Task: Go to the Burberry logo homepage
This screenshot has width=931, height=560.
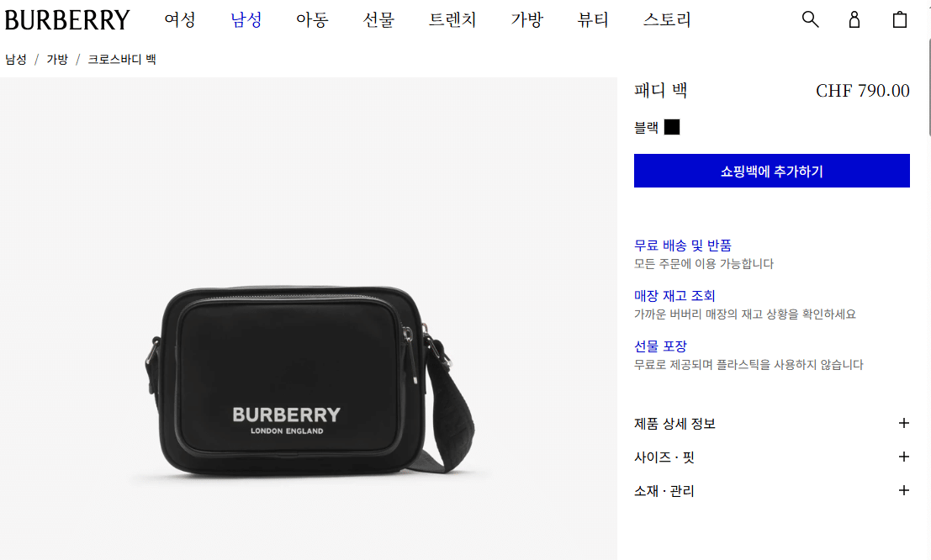Action: pos(67,20)
